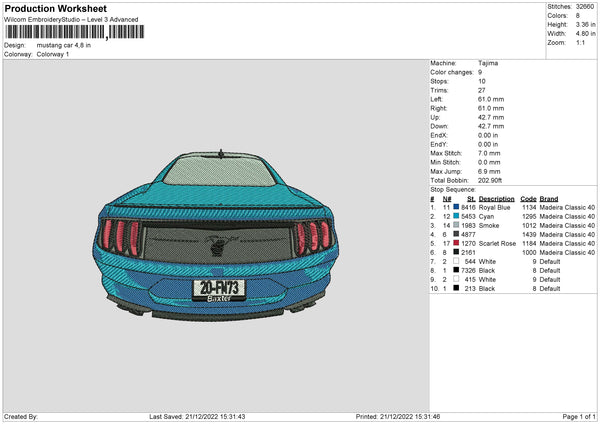600x424 pixels.
Task: Click the Total Bobbin value 202.90ft
Action: click(x=490, y=180)
